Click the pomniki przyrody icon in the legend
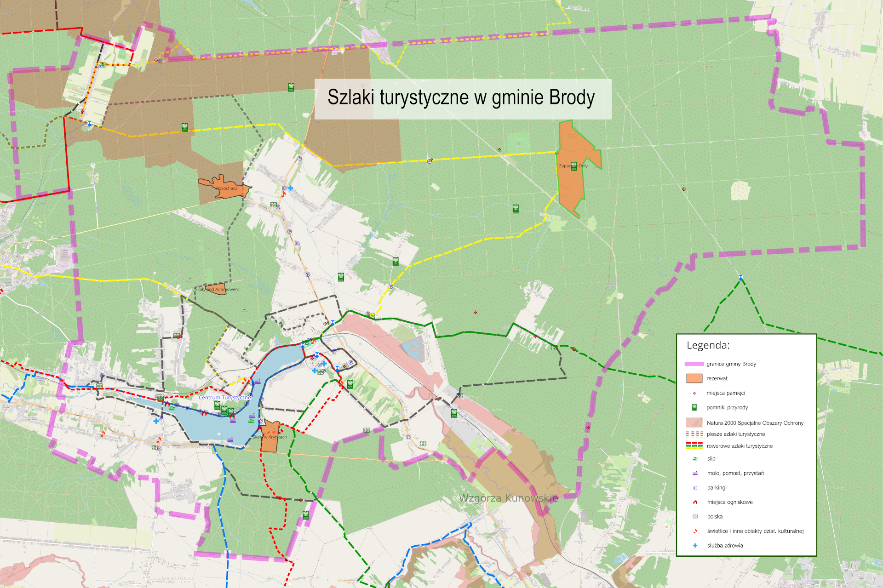This screenshot has height=588, width=883. coord(694,407)
